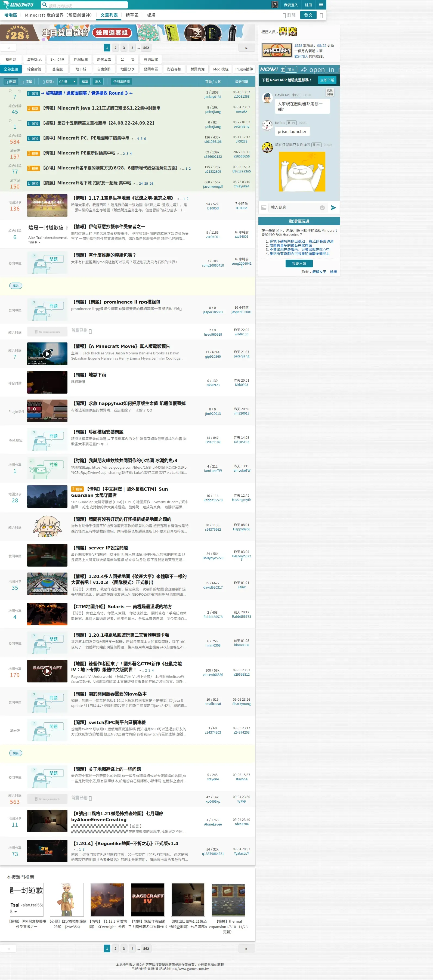Click the 廣告 ad badge above prominence thread
Screen dimensions: 433x980
16,286
